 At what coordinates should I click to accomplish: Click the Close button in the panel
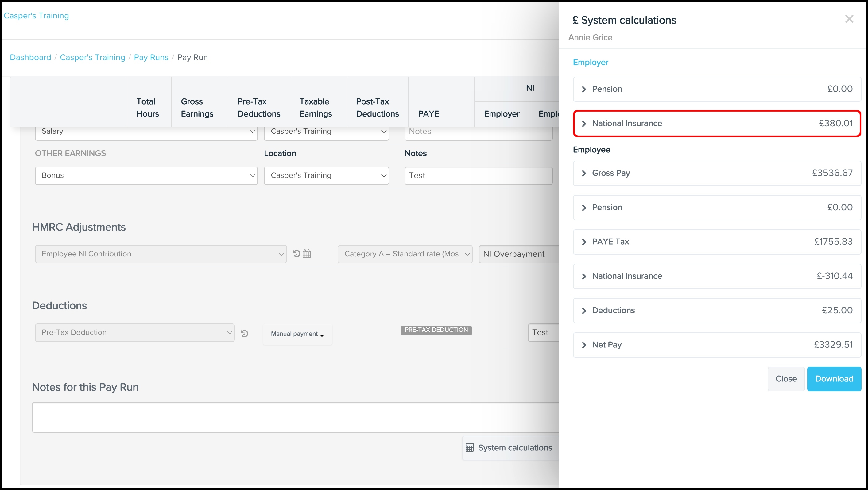pos(786,379)
